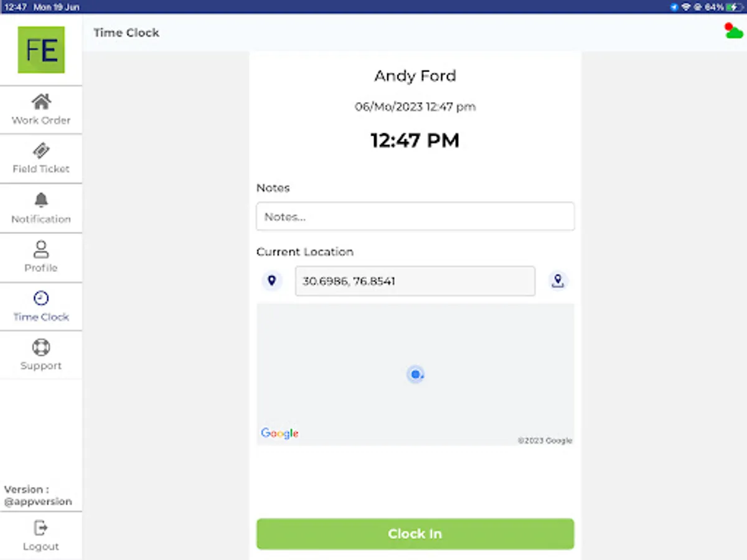Click the Clock In button
Image resolution: width=747 pixels, height=560 pixels.
tap(415, 534)
